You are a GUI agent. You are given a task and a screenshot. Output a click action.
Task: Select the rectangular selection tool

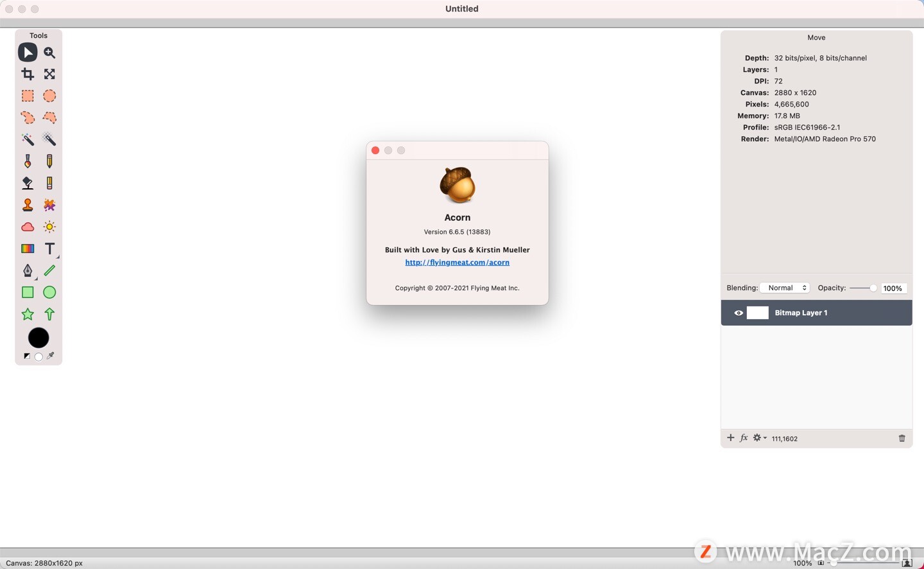click(x=28, y=96)
